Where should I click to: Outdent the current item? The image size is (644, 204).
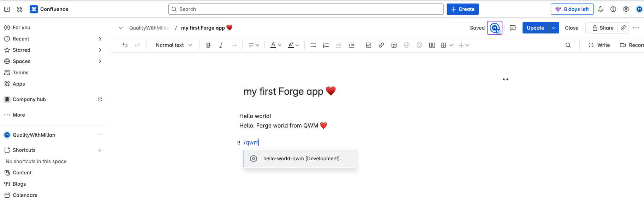click(x=339, y=45)
